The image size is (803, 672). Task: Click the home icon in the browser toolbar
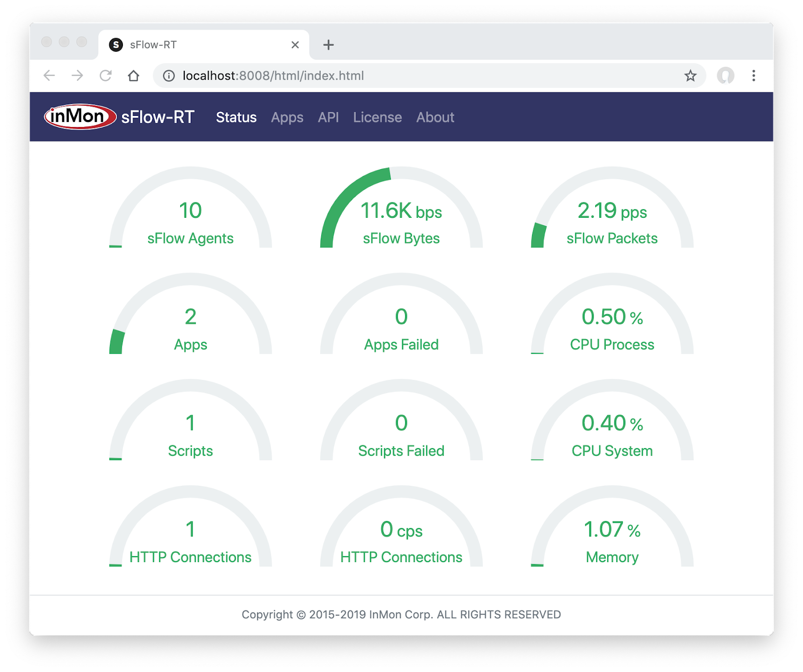(132, 76)
